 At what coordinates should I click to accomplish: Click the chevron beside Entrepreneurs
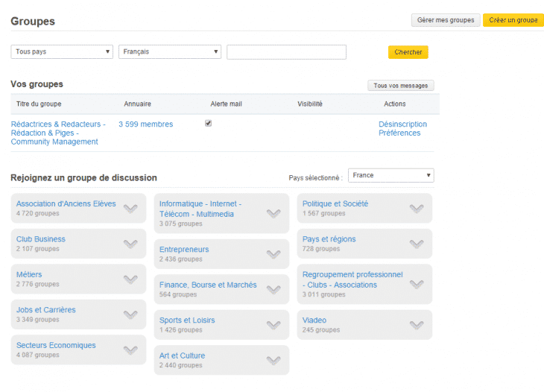[273, 254]
